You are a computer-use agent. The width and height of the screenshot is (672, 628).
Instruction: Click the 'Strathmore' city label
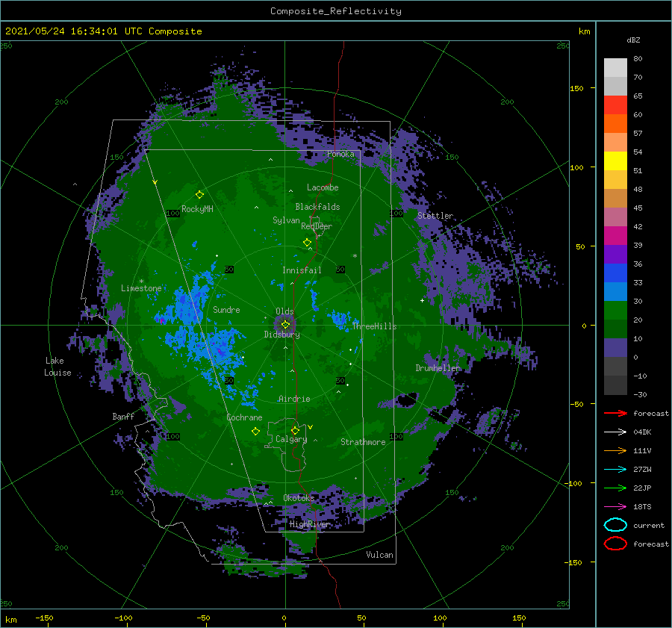click(x=363, y=442)
